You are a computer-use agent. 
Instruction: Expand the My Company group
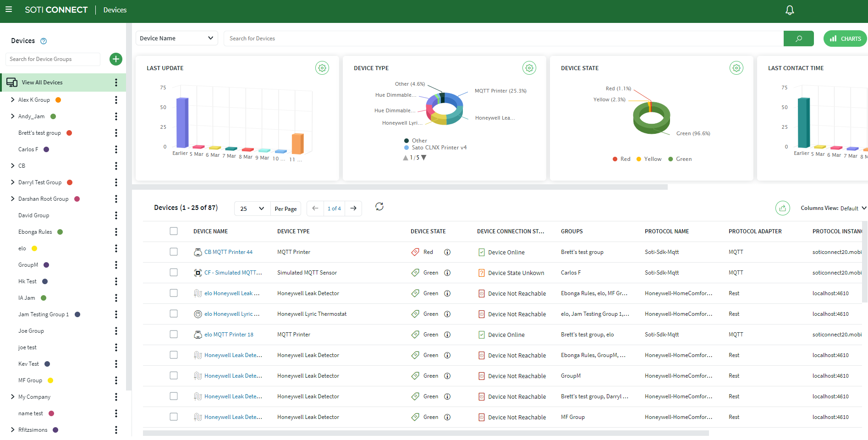coord(12,397)
